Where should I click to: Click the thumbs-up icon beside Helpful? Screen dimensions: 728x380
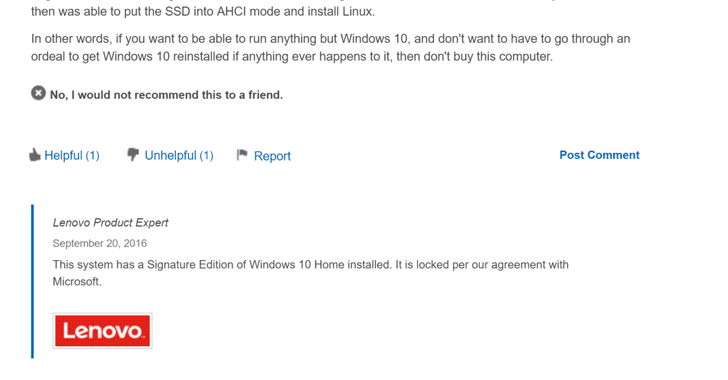click(35, 155)
